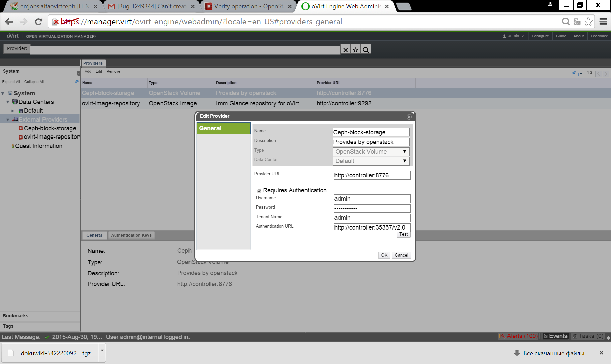Image resolution: width=611 pixels, height=364 pixels.
Task: Open the admin user dropdown
Action: tap(513, 36)
